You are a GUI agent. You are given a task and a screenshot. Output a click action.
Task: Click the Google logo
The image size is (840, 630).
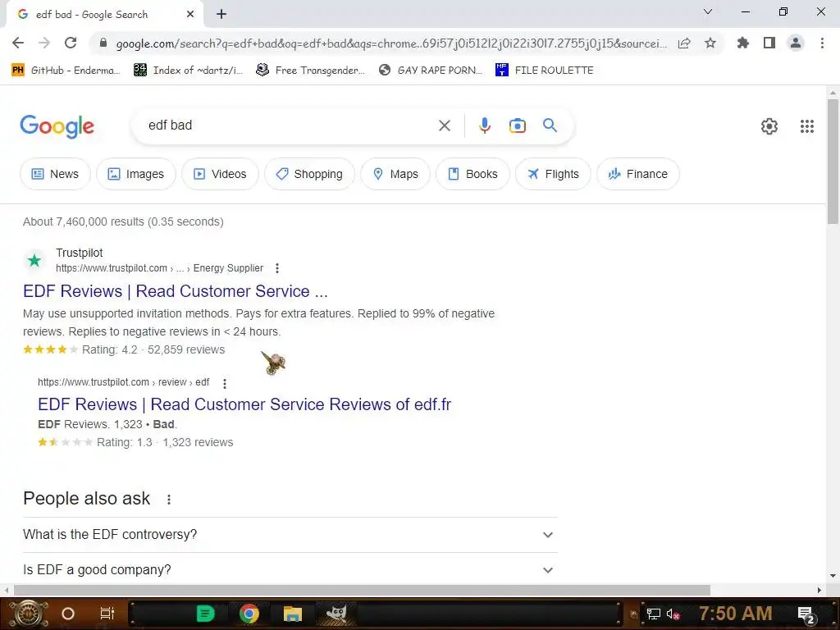(x=57, y=126)
